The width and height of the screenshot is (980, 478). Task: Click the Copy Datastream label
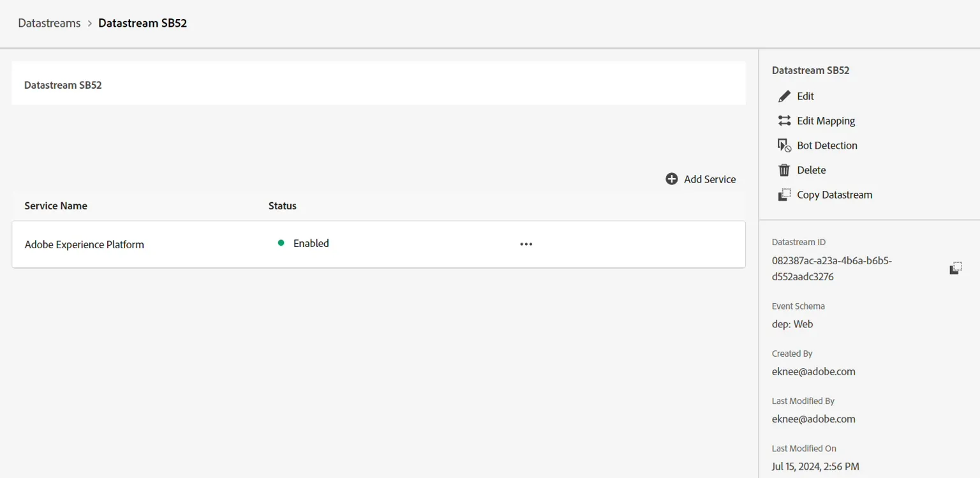834,195
